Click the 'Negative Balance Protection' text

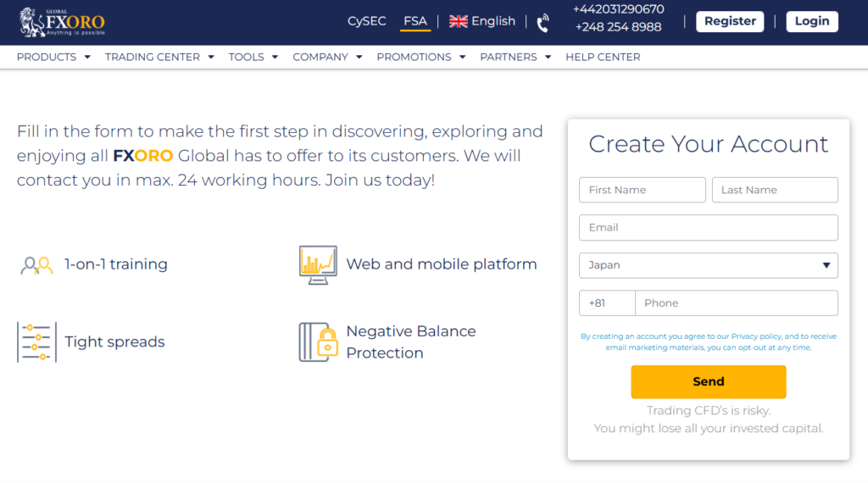click(x=411, y=342)
